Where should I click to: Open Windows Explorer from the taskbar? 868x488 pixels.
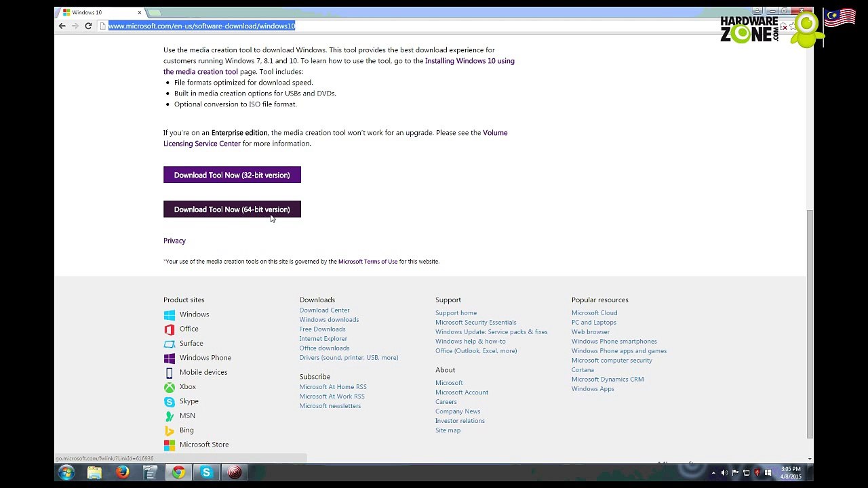pos(94,472)
